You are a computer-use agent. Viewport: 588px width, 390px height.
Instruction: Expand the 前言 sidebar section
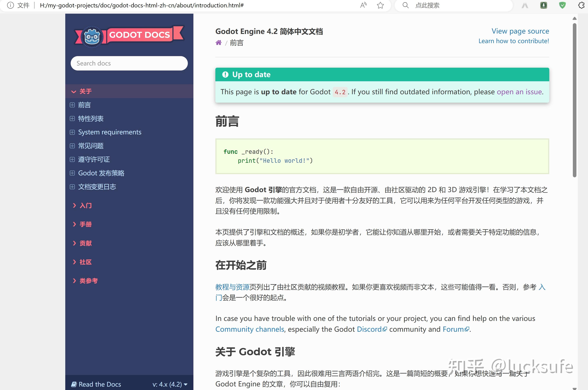click(72, 105)
